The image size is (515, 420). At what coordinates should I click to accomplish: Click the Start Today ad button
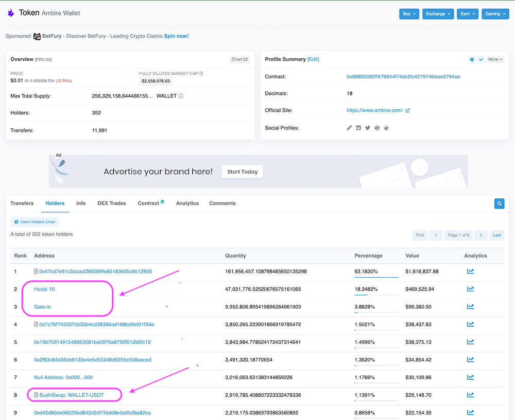click(243, 172)
